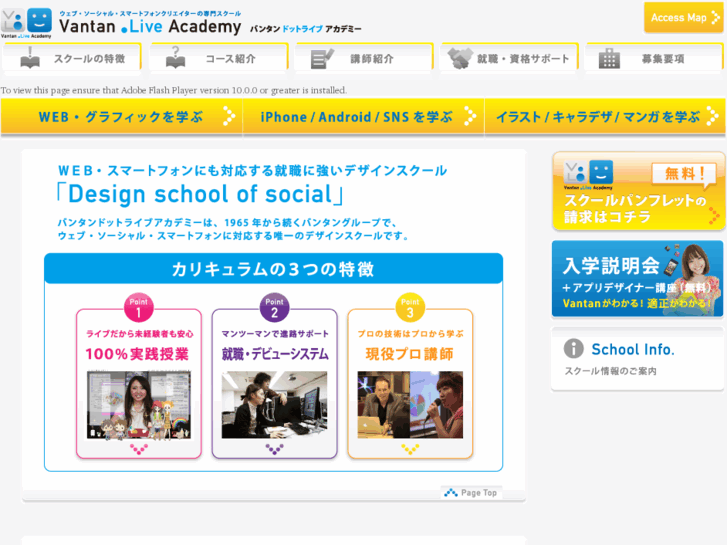Open the Access Map button
The width and height of the screenshot is (727, 545).
pos(683,18)
